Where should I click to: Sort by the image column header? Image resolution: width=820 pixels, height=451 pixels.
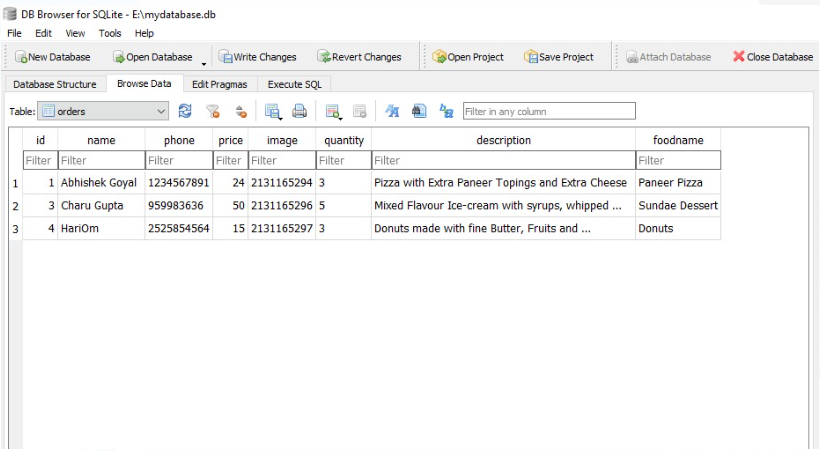click(282, 140)
